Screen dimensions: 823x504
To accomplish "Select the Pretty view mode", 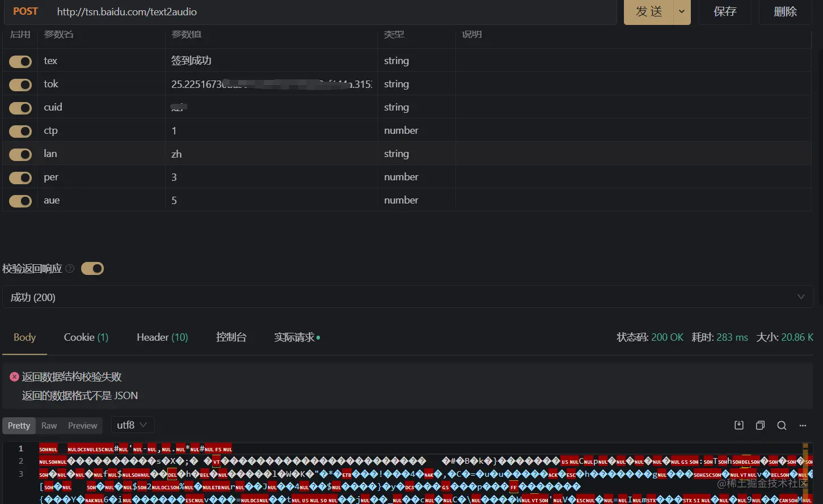I will pos(19,426).
